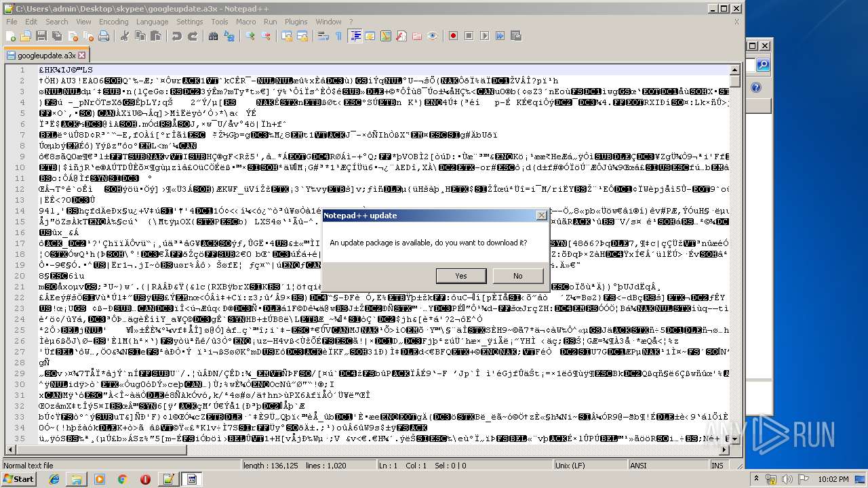
Task: Select the googleupdate.a3x tab
Action: tap(46, 55)
